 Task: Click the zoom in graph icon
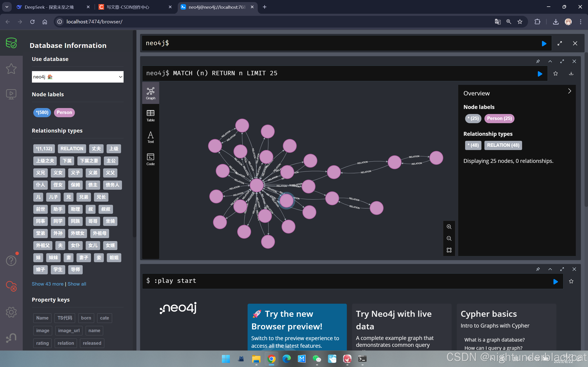point(449,227)
